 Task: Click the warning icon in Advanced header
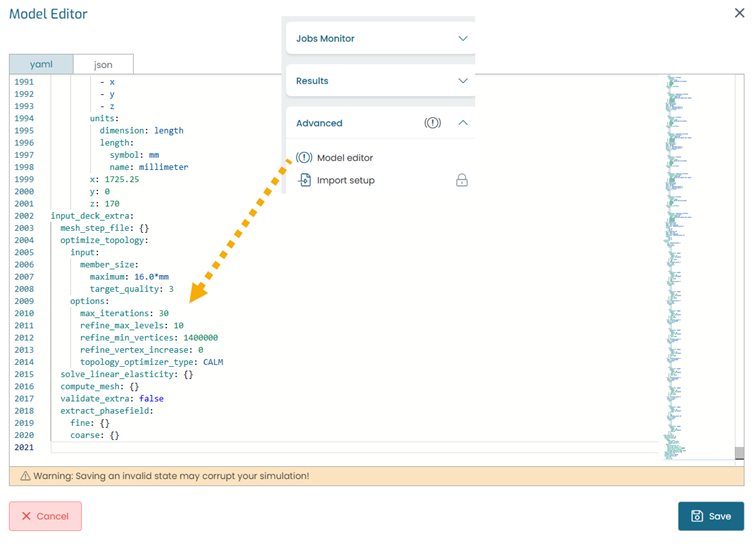(432, 123)
